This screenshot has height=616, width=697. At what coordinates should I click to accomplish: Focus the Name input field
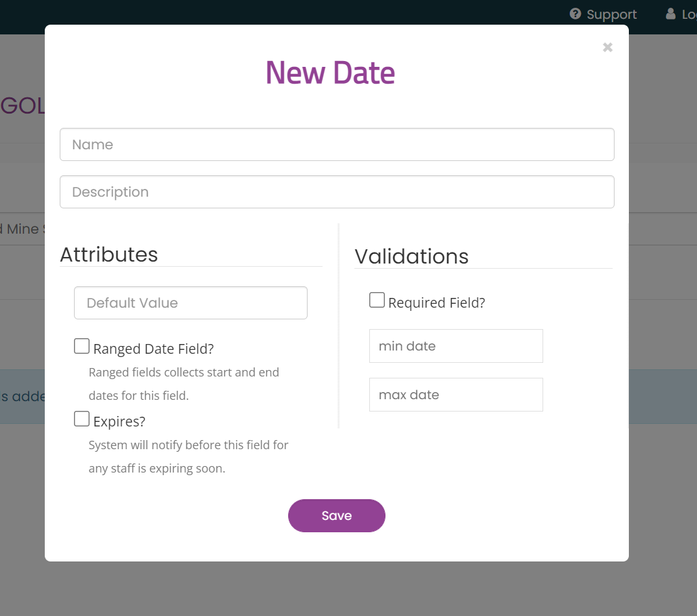click(337, 145)
